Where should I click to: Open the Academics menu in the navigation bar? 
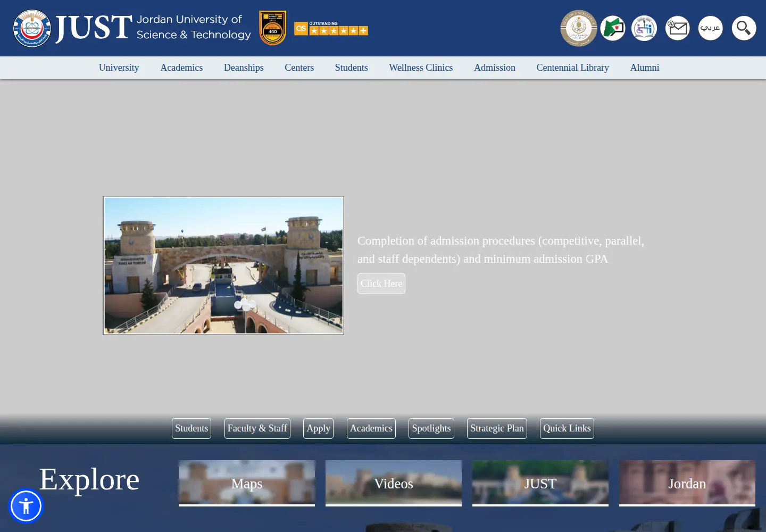tap(181, 68)
